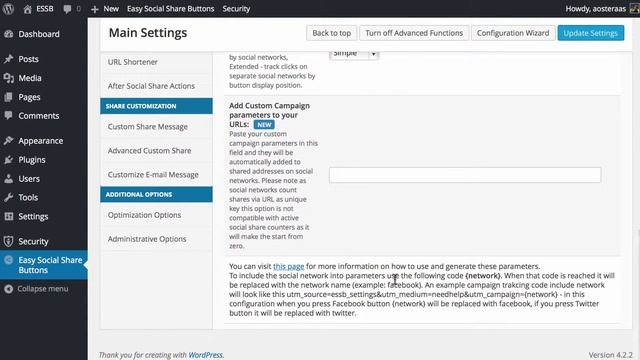The image size is (640, 360).
Task: Click Collapse menu text
Action: click(43, 289)
